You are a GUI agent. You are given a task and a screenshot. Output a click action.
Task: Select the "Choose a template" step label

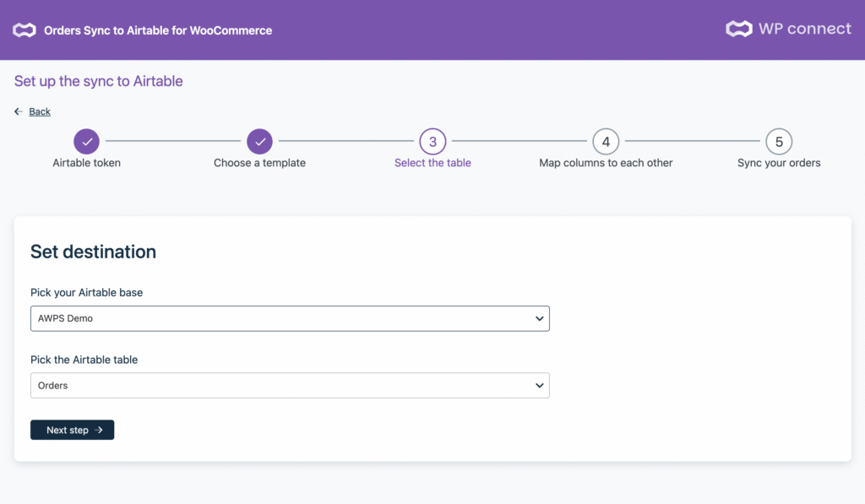coord(259,163)
